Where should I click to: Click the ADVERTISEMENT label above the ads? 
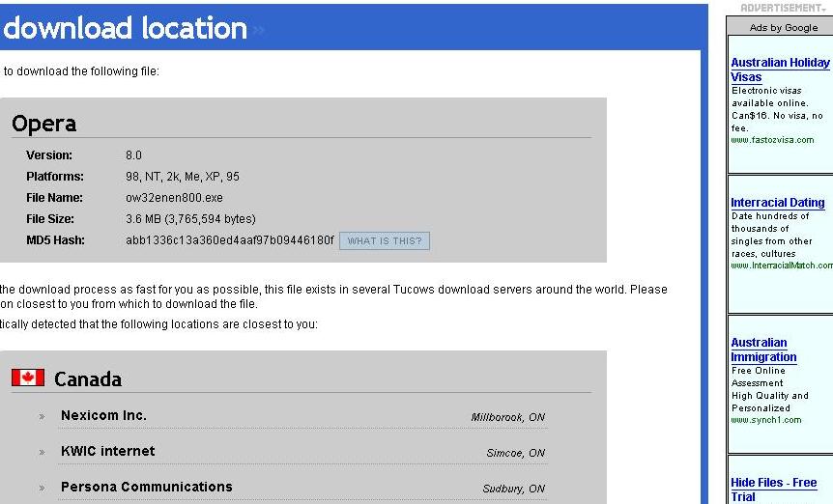[x=783, y=8]
